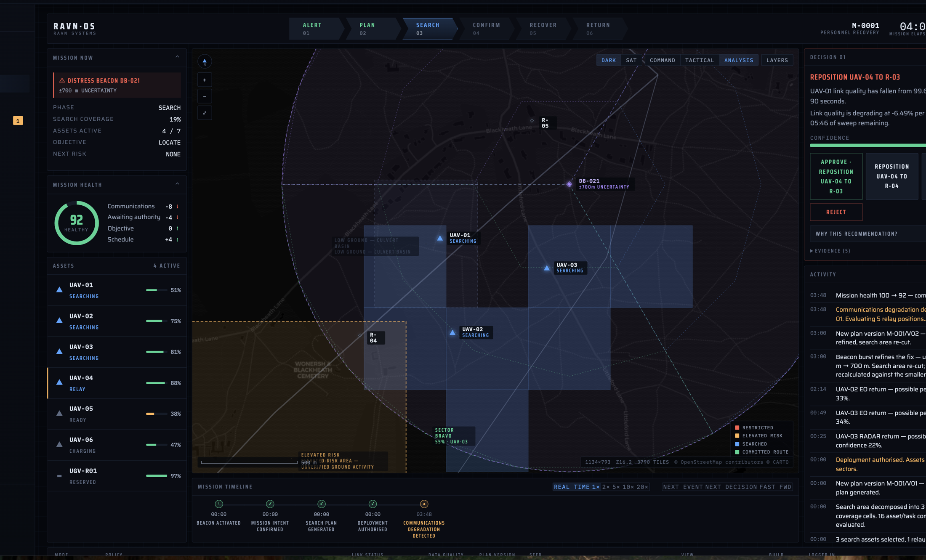Select the UAV-02 triangle marker on map

click(452, 332)
